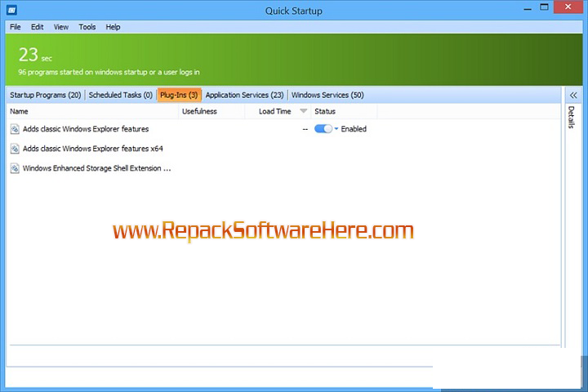Screen dimensions: 588x392
Task: Click the Load Time sort arrow
Action: coord(303,111)
